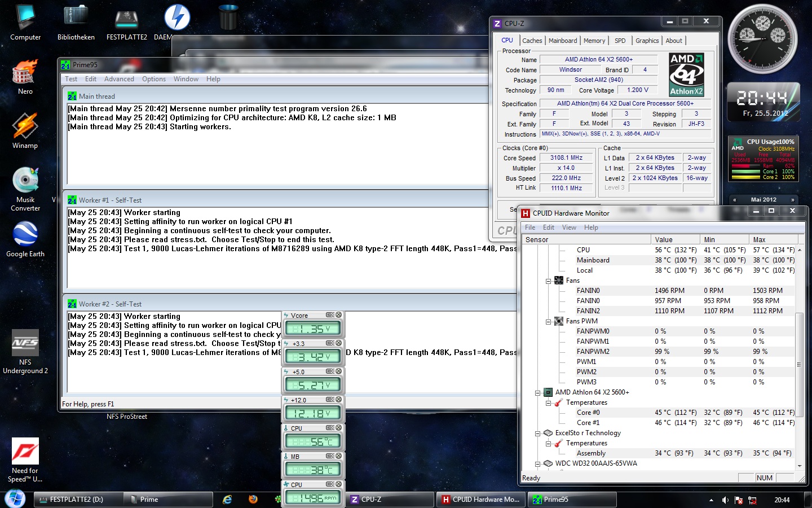Open the Window menu in Prime95
812x508 pixels.
(186, 79)
